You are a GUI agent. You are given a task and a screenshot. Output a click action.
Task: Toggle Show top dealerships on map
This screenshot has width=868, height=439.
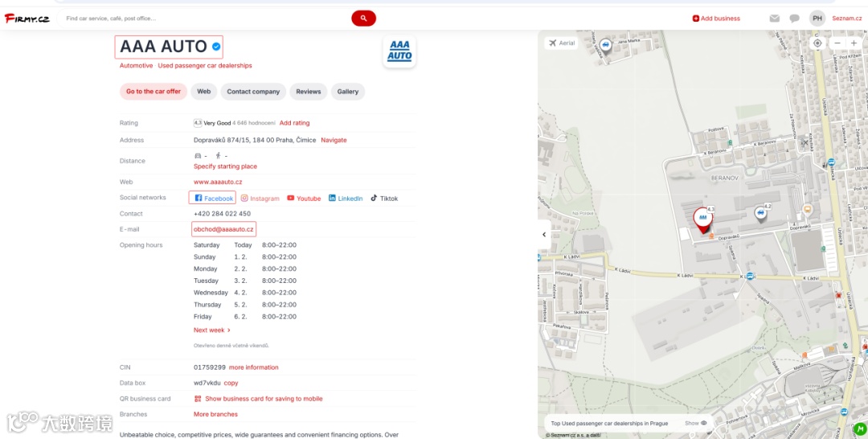(696, 423)
